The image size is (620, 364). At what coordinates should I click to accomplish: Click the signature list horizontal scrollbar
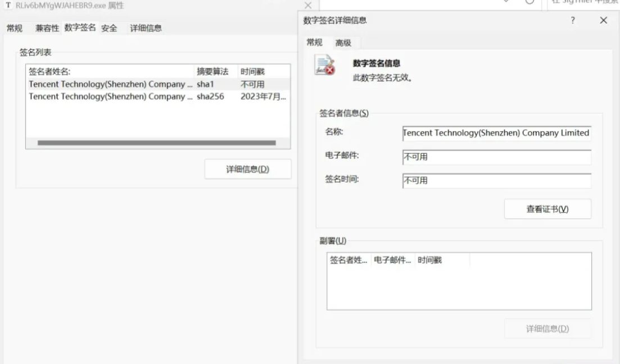[157, 143]
